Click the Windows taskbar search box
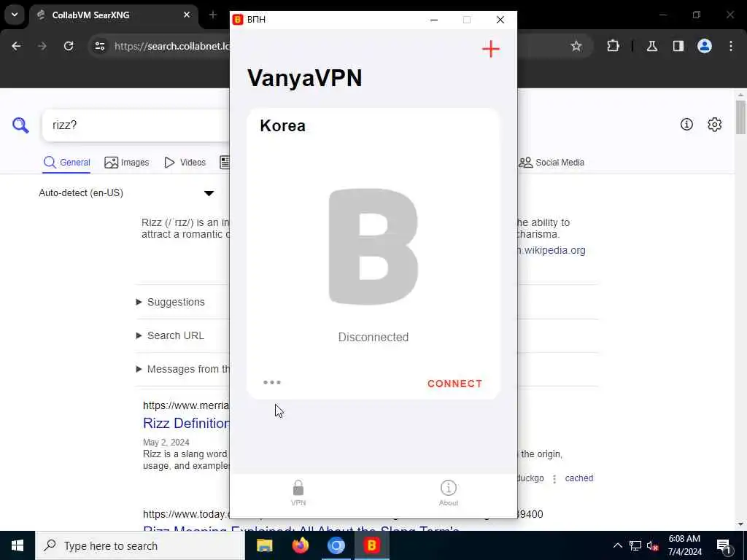The image size is (747, 560). [140, 545]
